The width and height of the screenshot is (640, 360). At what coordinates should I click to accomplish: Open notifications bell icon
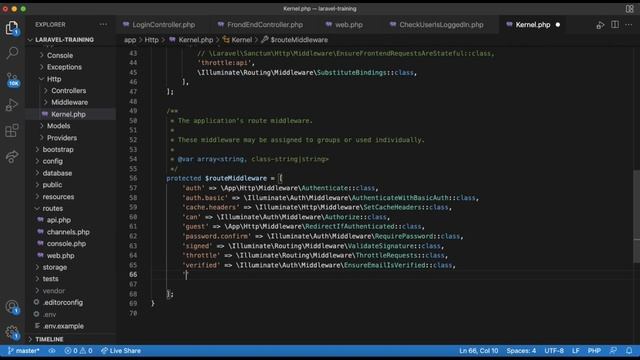click(629, 351)
